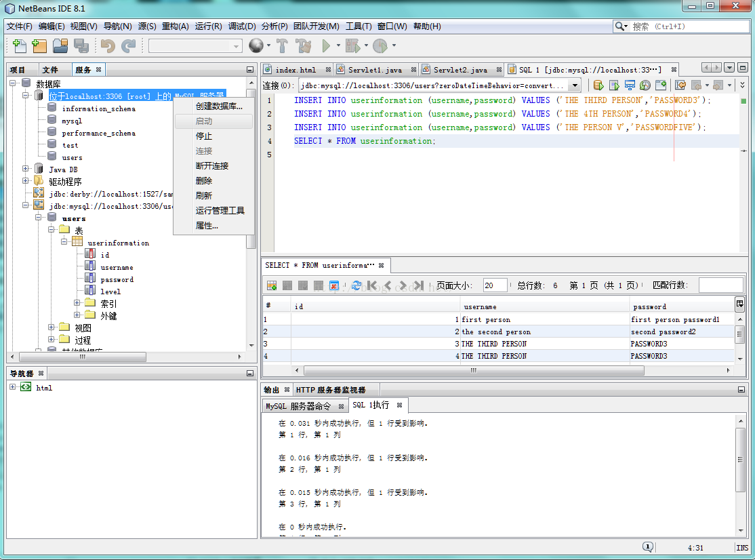This screenshot has width=755, height=560.
Task: Click the search magnifier icon
Action: click(620, 26)
